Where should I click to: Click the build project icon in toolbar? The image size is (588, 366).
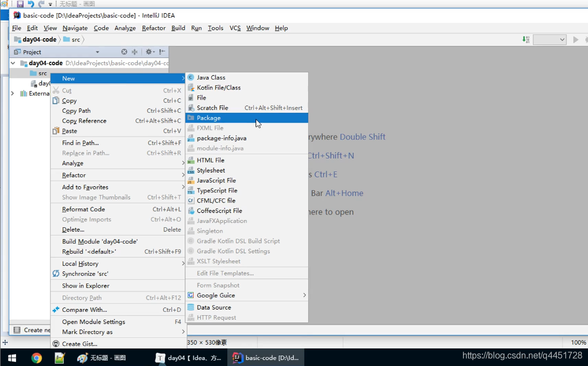(525, 40)
